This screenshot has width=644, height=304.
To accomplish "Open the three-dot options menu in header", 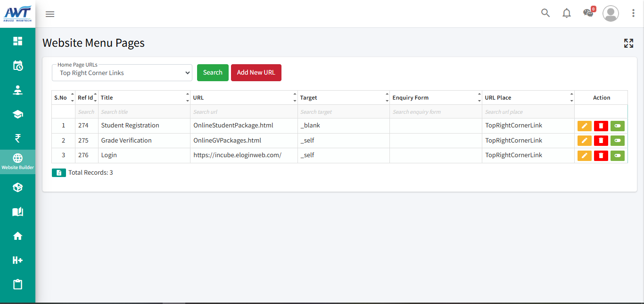I will 633,13.
